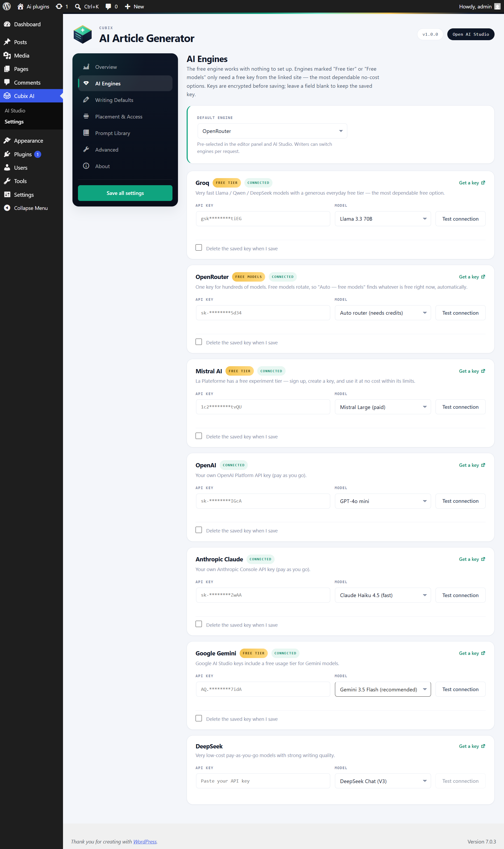504x849 pixels.
Task: Click the WordPress footer link
Action: (x=145, y=842)
